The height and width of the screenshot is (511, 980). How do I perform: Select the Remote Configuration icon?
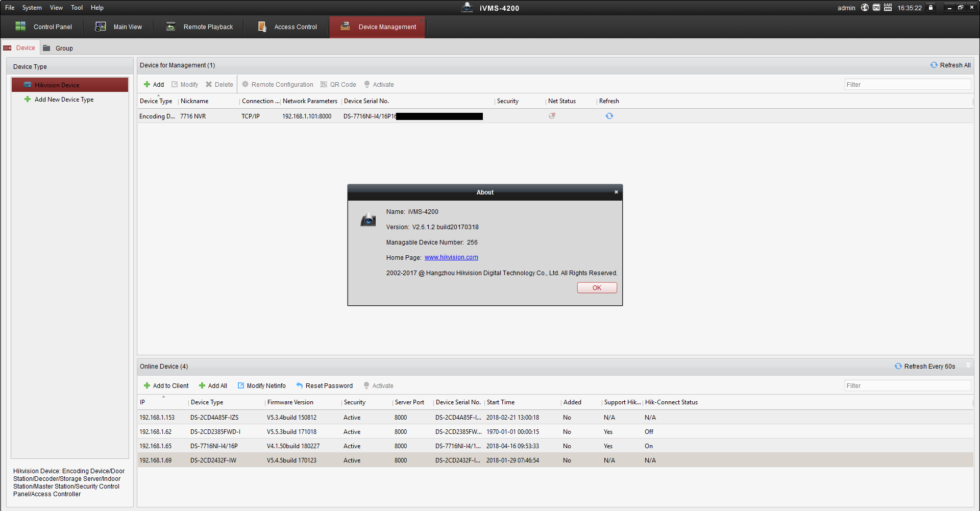point(246,84)
